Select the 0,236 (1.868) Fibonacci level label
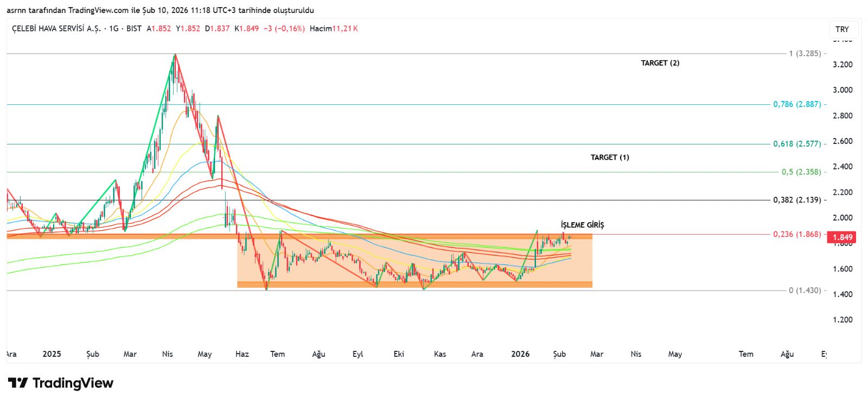This screenshot has width=868, height=403. (796, 235)
